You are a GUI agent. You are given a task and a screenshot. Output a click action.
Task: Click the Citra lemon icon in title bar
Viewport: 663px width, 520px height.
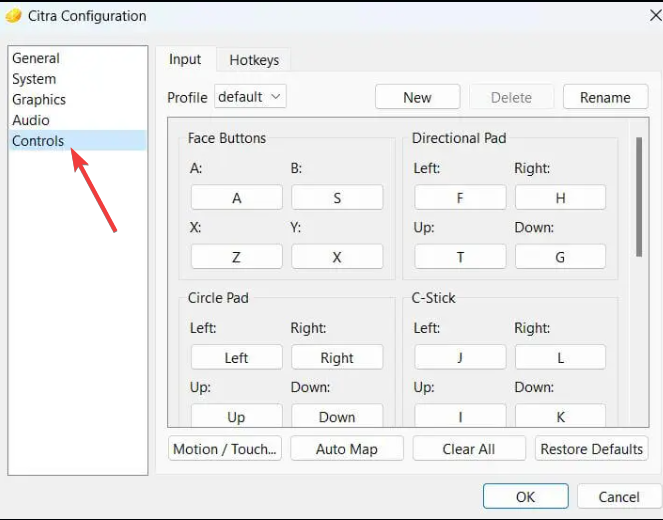click(14, 16)
